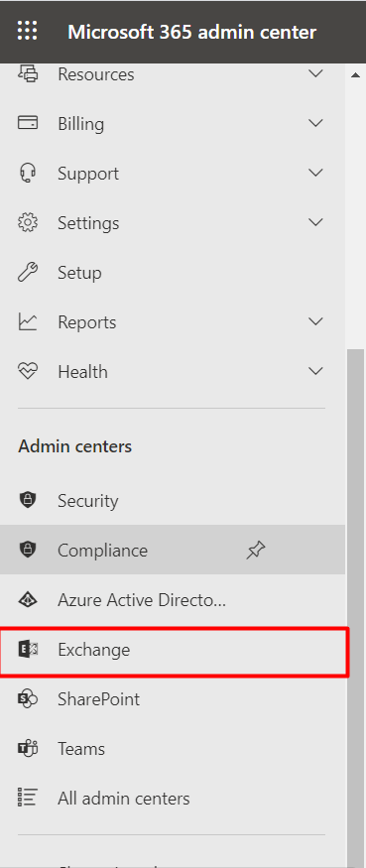Click the SharePoint logo icon
Image resolution: width=366 pixels, height=868 pixels.
point(28,698)
